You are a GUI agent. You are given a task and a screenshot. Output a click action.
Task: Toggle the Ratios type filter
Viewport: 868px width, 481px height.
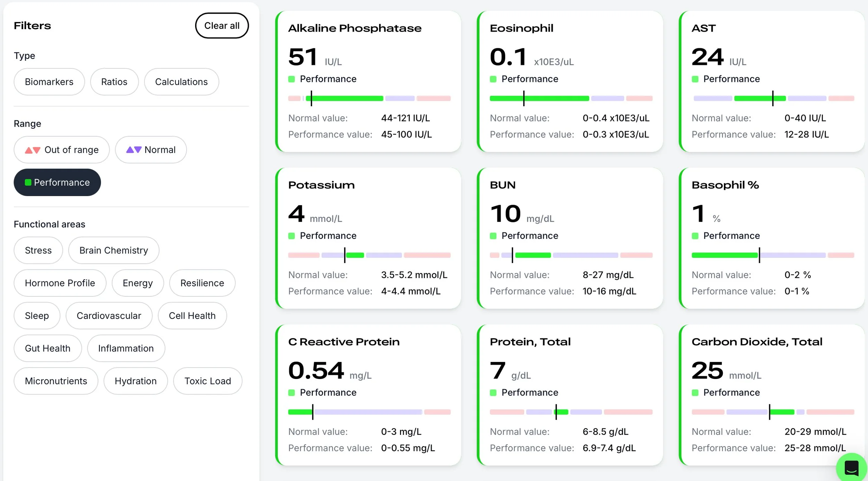114,82
